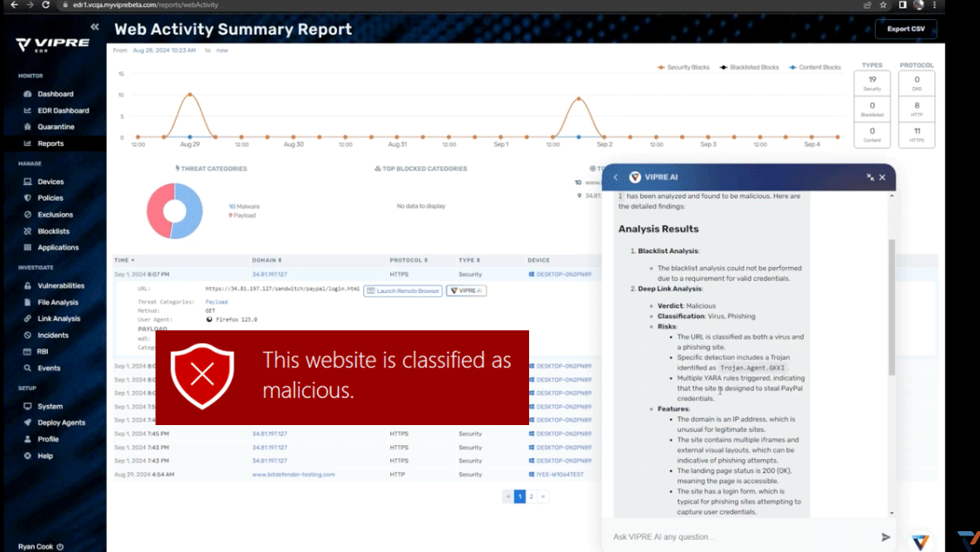This screenshot has width=980, height=552.
Task: Close the VIPRE AI chat panel
Action: (883, 177)
